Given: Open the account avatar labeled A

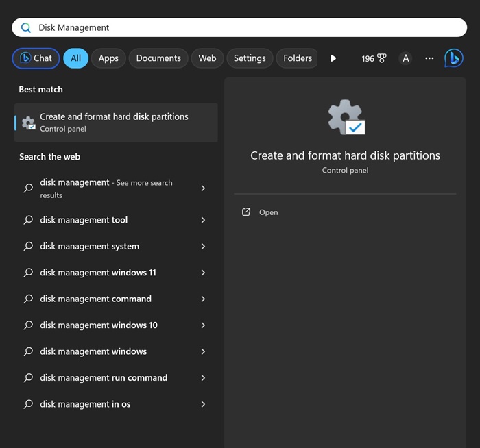Looking at the screenshot, I should tap(406, 58).
